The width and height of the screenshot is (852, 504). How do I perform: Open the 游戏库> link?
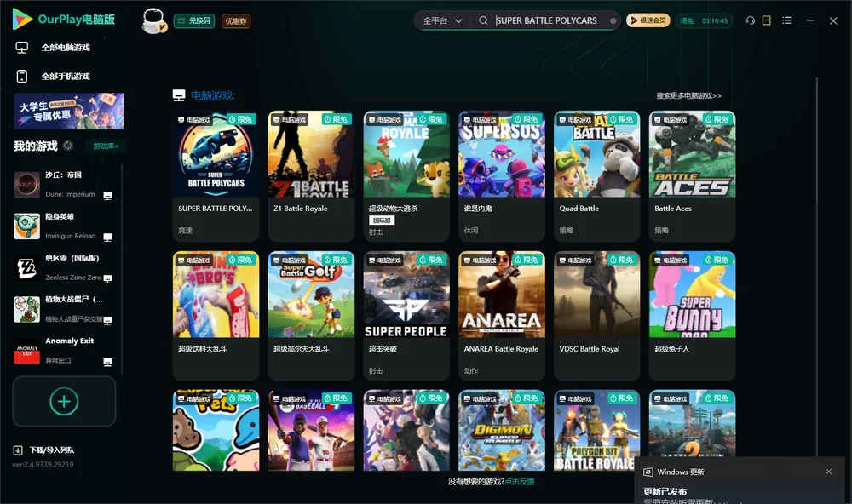click(106, 146)
